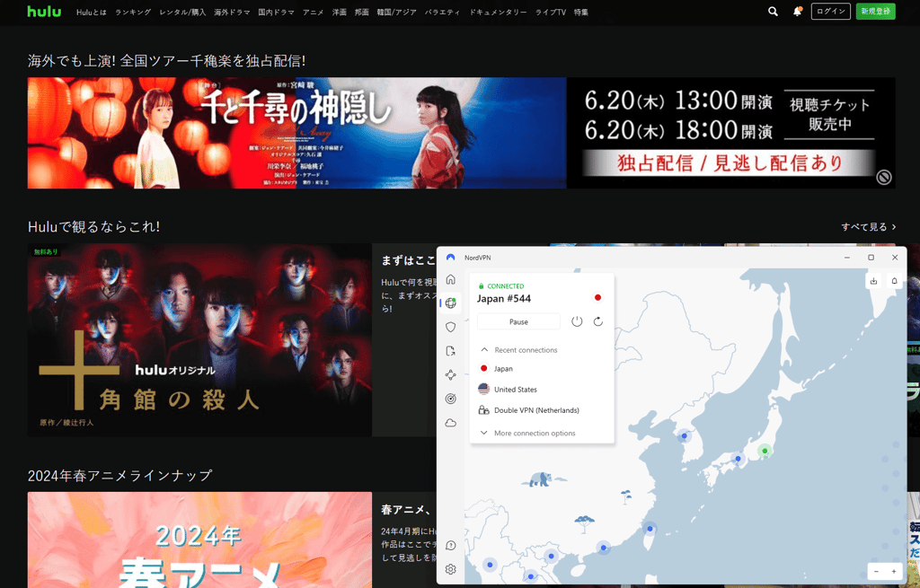Click the ログイン login button

[x=830, y=11]
